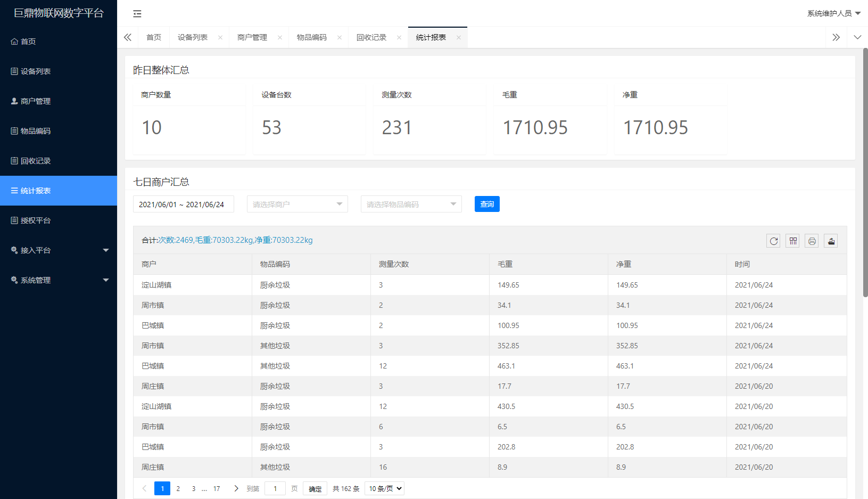Click the blue 查询 button

pyautogui.click(x=487, y=204)
